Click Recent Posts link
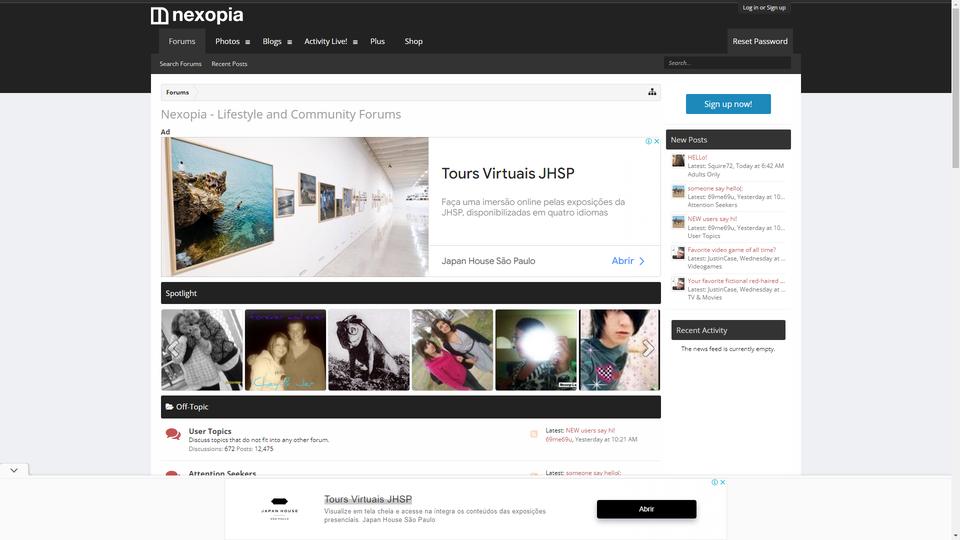 click(229, 64)
